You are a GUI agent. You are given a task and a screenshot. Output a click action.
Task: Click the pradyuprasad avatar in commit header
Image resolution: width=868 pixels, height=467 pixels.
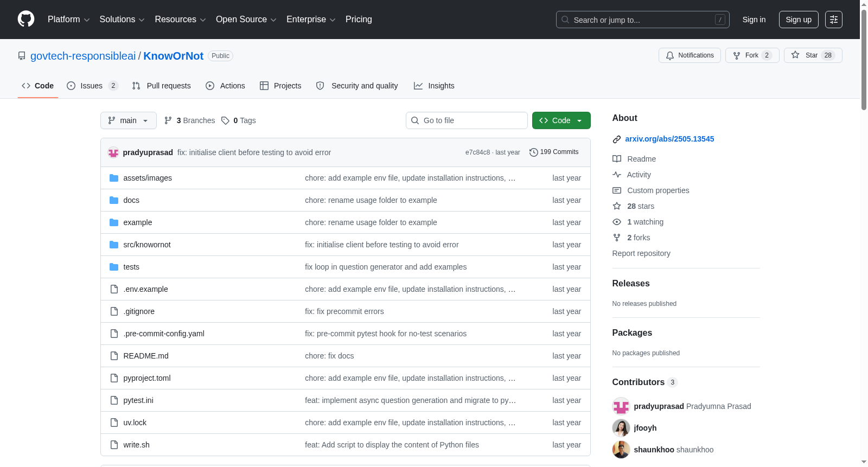(113, 152)
